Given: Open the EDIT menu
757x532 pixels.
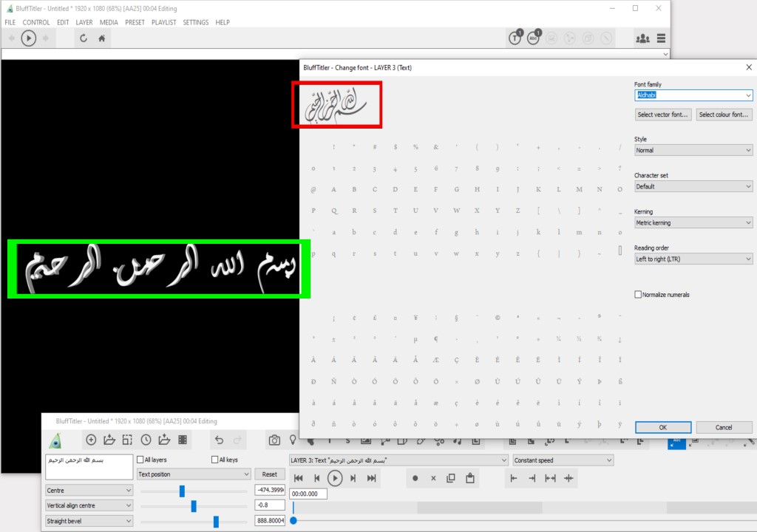Looking at the screenshot, I should coord(63,22).
